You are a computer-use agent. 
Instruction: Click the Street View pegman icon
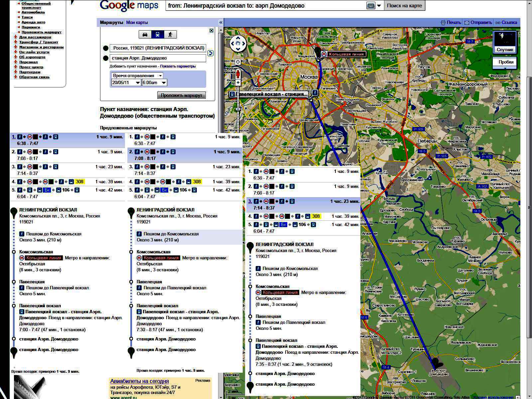tap(238, 74)
